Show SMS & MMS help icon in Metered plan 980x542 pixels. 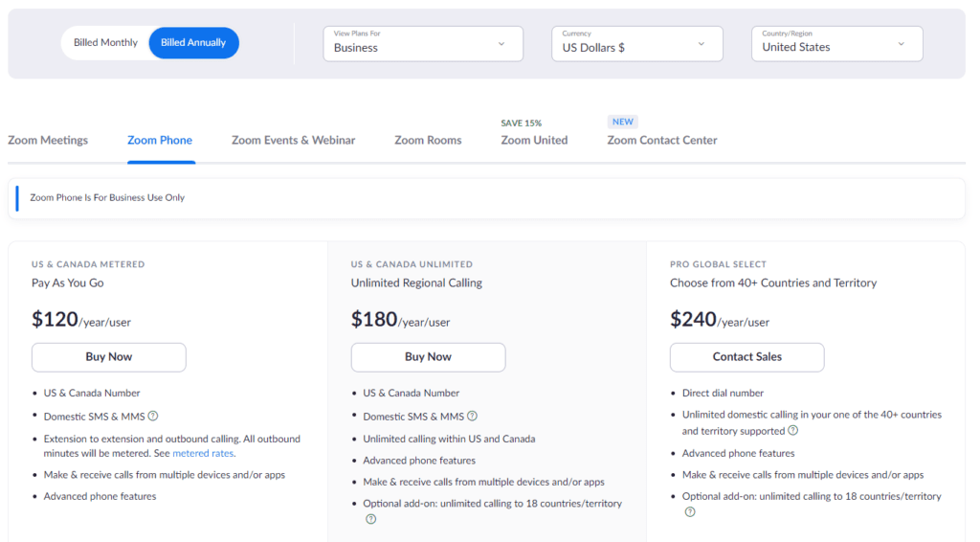click(153, 416)
